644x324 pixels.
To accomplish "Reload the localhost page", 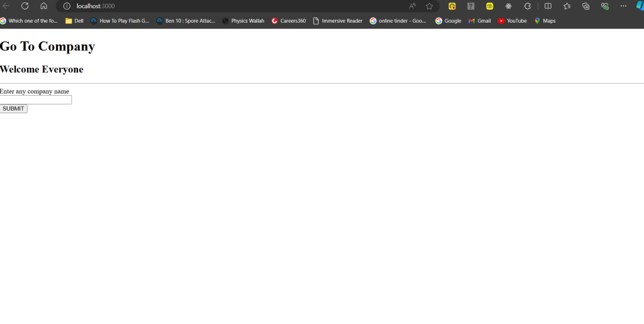I will (x=25, y=6).
